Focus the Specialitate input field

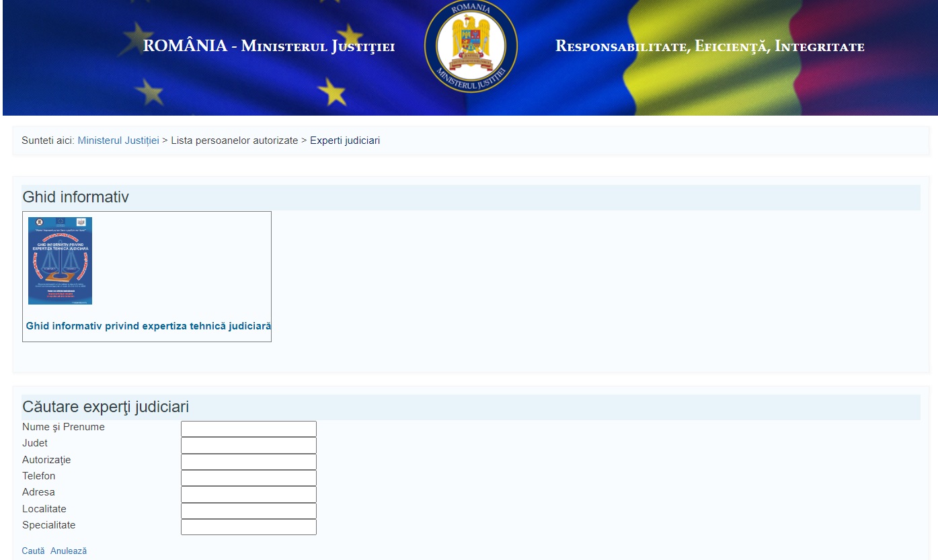(249, 527)
